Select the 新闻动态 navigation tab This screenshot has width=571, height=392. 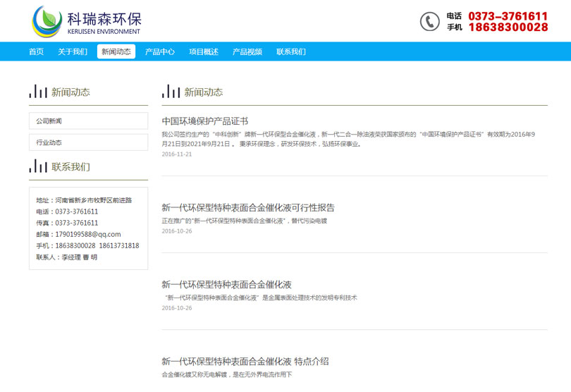point(116,51)
